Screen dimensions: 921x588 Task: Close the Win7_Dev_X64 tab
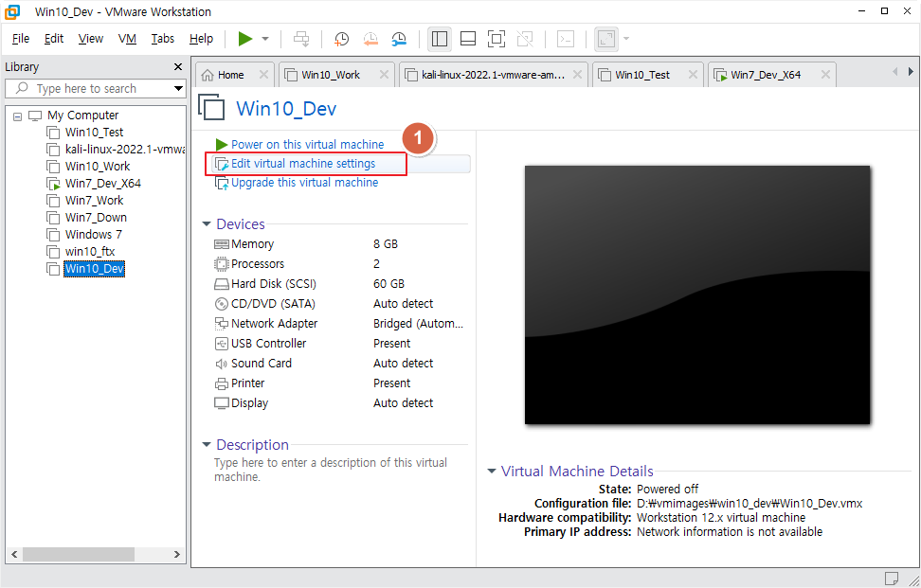coord(826,75)
